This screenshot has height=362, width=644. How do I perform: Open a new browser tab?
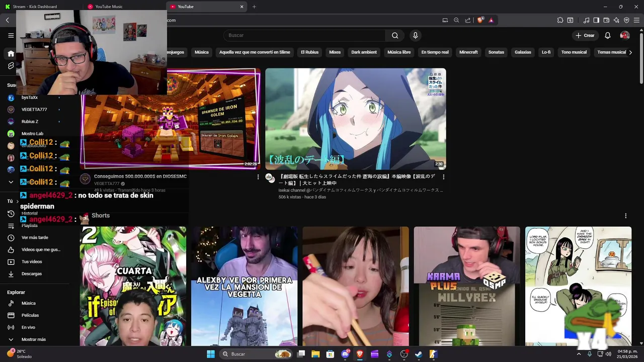[254, 7]
